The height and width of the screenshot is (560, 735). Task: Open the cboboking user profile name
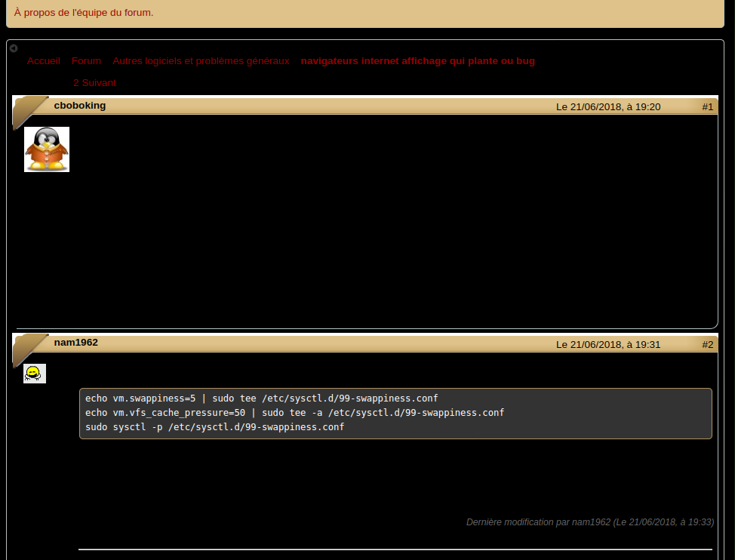[x=80, y=106]
